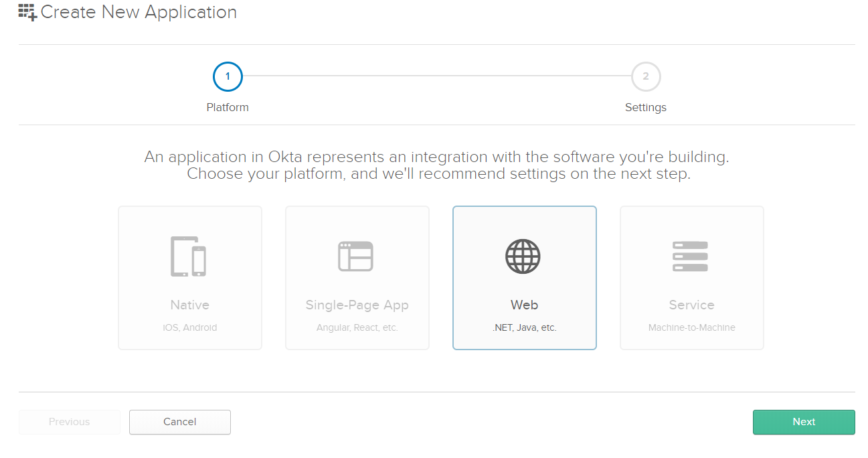Select the Native platform label
Screen dimensions: 868x458
[x=190, y=305]
